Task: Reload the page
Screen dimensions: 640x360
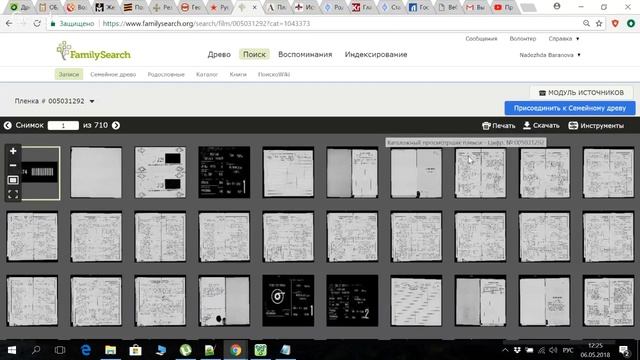Action: point(37,24)
